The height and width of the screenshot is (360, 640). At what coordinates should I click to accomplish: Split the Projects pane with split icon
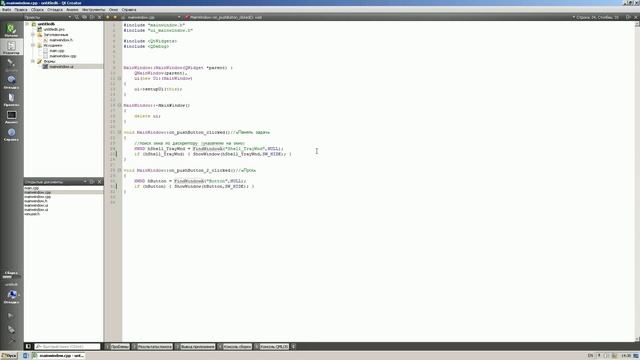tap(92, 17)
